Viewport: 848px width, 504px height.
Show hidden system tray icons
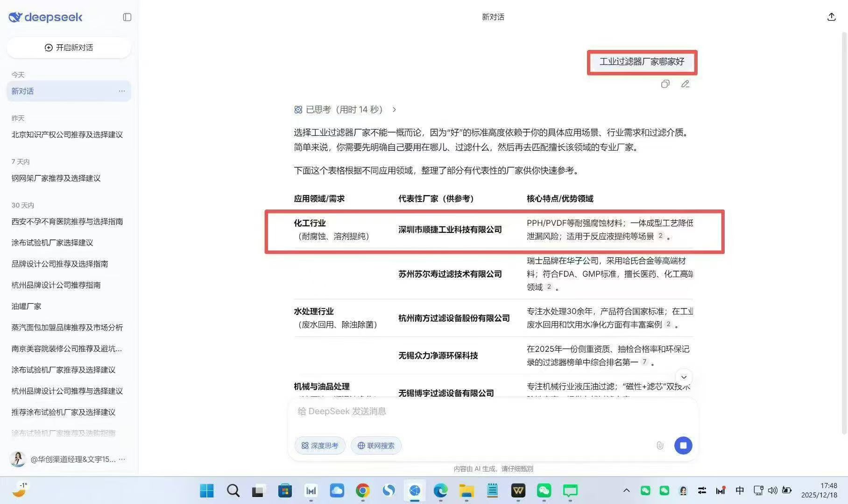[x=627, y=490]
